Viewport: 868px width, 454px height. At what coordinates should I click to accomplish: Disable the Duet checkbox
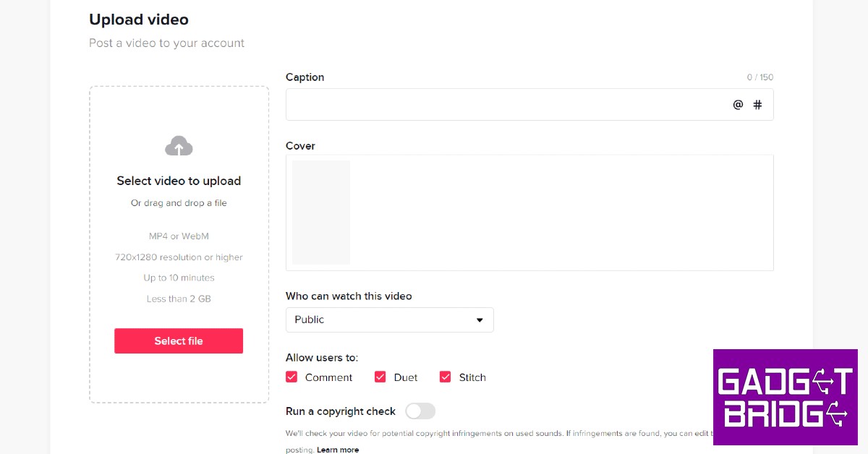pos(380,377)
